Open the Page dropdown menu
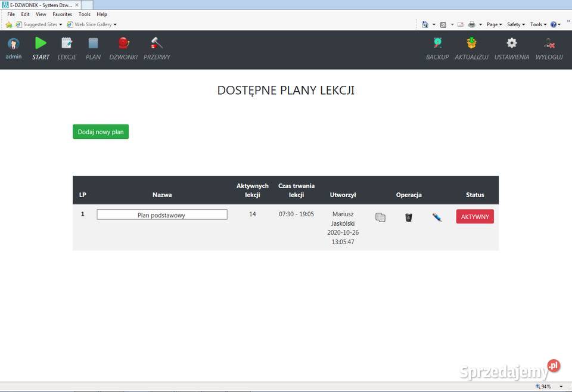Image resolution: width=572 pixels, height=392 pixels. pyautogui.click(x=494, y=24)
